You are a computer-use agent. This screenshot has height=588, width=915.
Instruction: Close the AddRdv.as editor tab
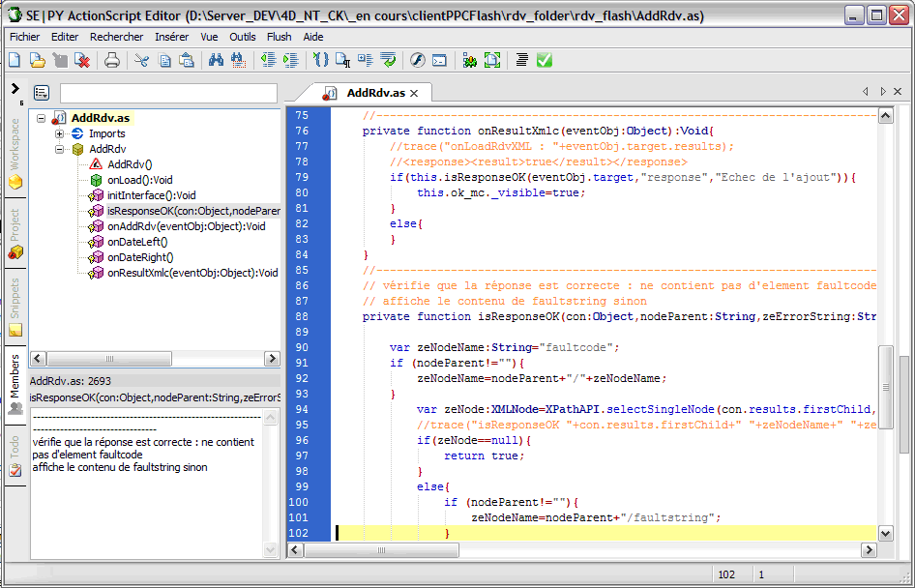[x=414, y=93]
